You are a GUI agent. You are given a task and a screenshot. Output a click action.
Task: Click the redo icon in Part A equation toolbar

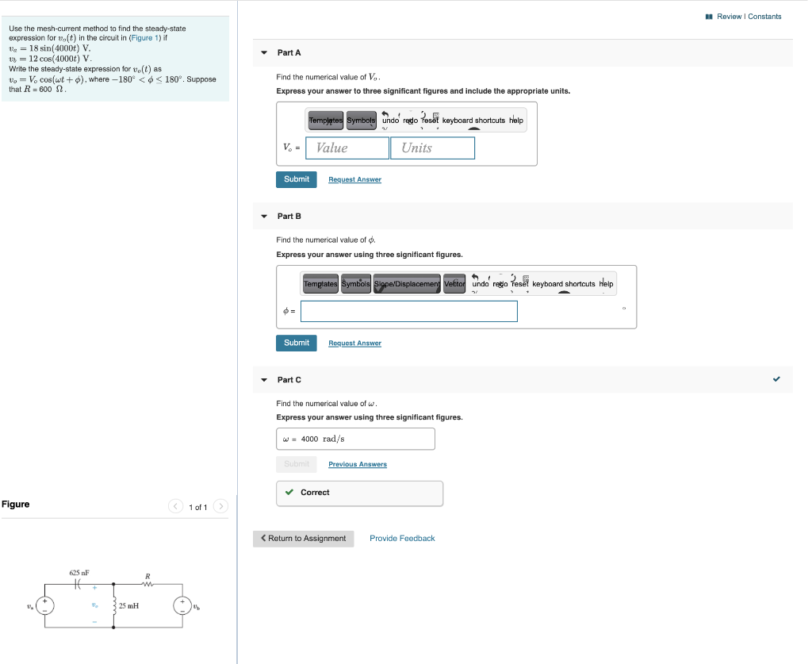click(408, 120)
